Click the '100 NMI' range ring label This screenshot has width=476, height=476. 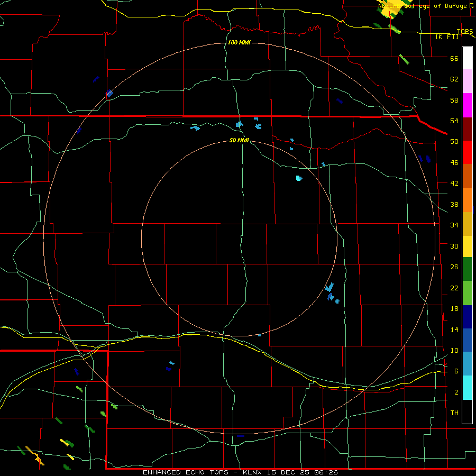(239, 42)
